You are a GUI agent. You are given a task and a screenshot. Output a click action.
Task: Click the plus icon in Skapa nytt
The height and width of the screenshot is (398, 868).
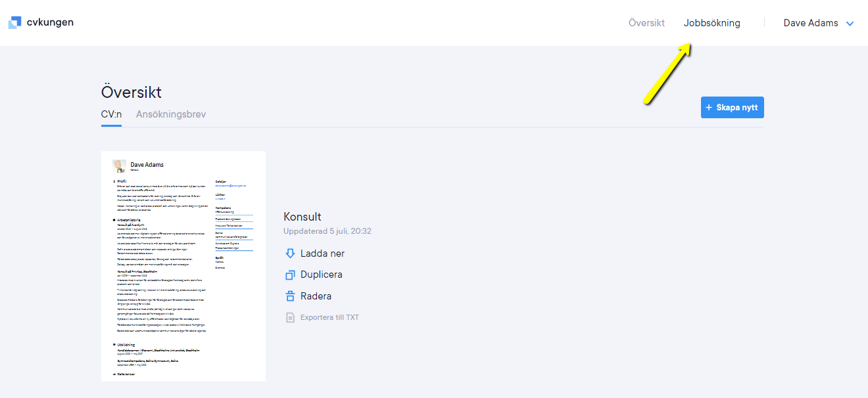pos(708,108)
